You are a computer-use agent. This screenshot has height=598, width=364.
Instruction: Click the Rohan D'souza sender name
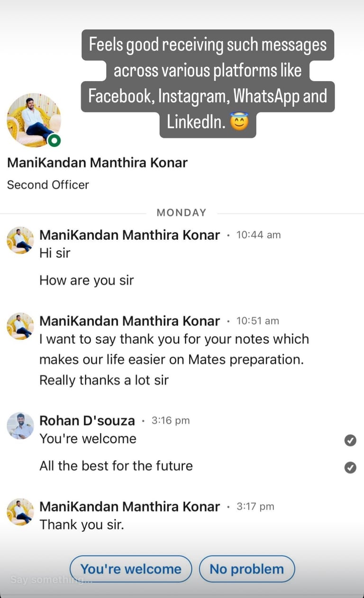point(87,420)
